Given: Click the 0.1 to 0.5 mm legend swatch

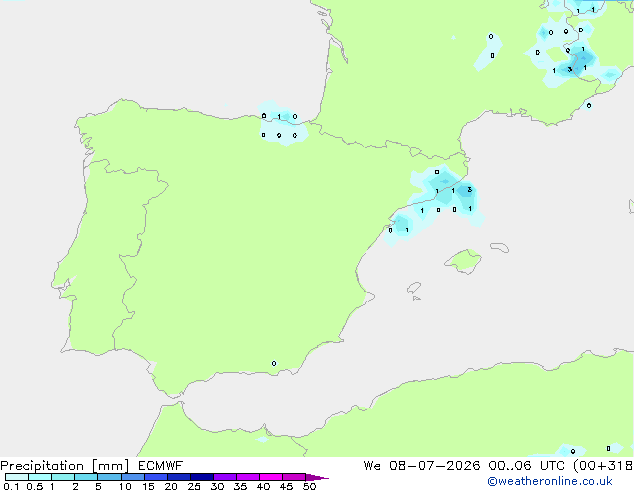Looking at the screenshot, I should pyautogui.click(x=17, y=477).
